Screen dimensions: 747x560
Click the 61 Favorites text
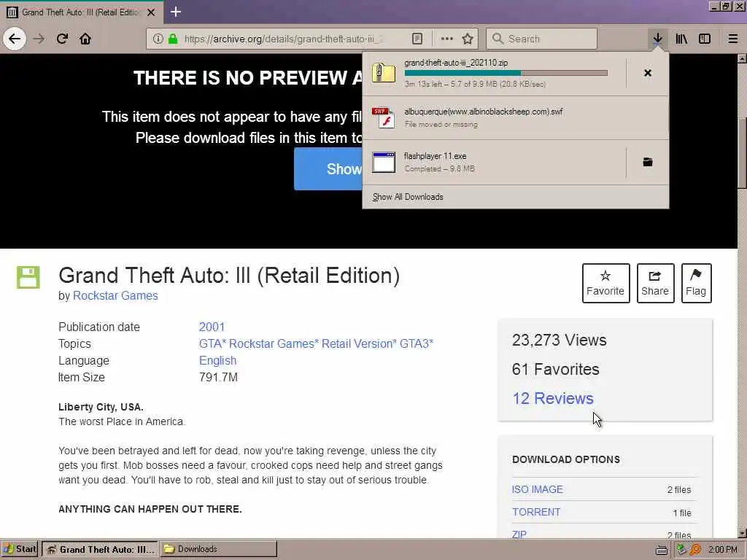[x=555, y=369]
